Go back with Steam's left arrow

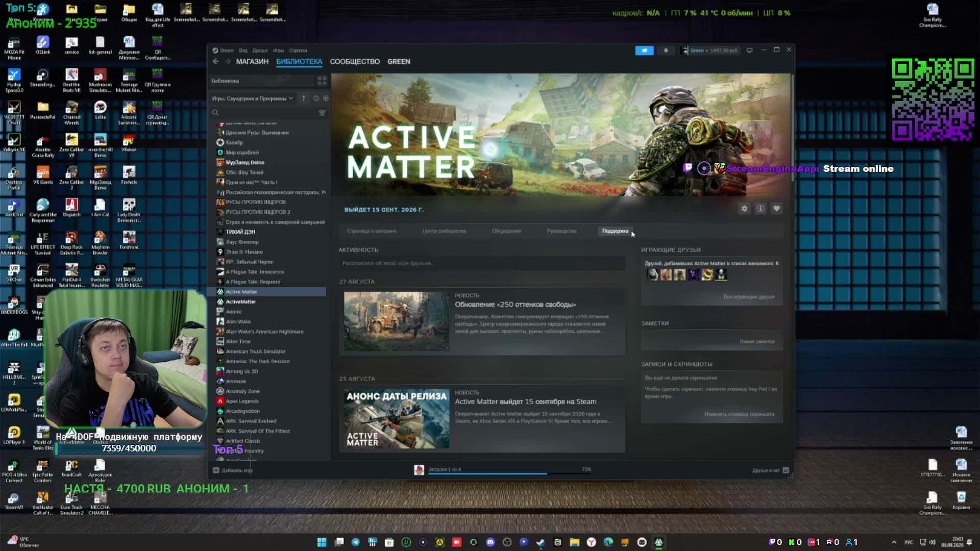pos(215,61)
